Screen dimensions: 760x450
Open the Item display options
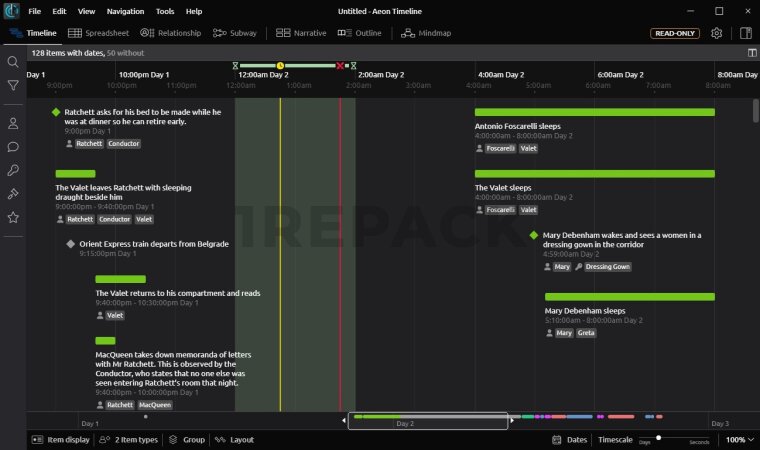pos(61,440)
